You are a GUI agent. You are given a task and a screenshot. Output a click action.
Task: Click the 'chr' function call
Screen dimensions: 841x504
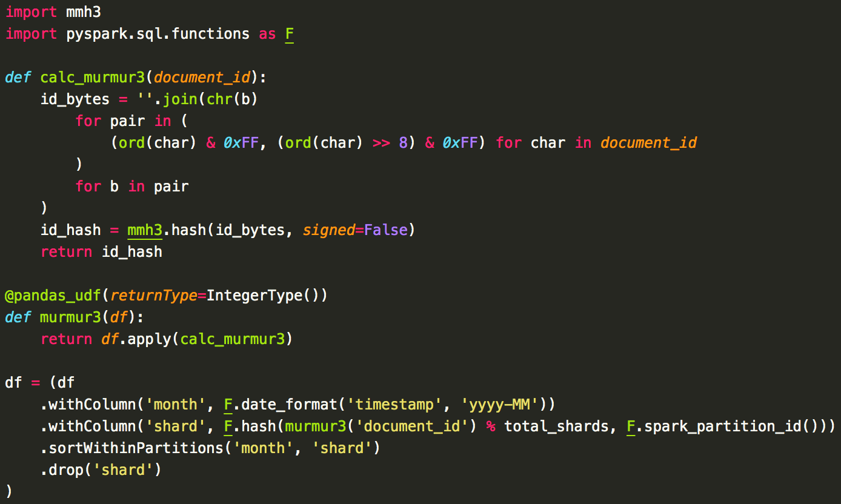coord(219,99)
